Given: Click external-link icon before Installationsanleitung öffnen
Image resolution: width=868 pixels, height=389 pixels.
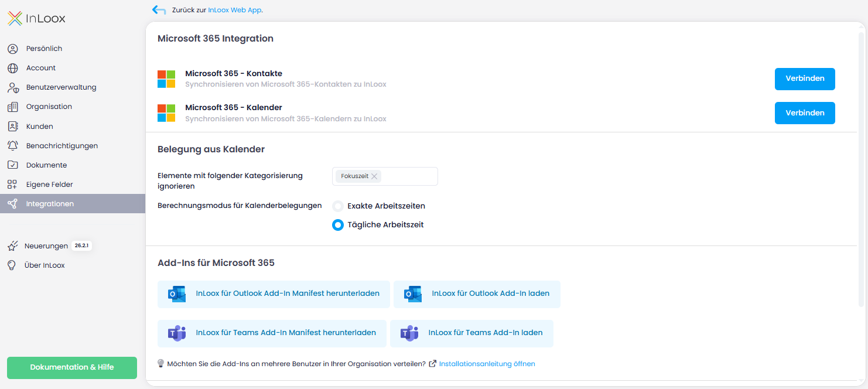Looking at the screenshot, I should pyautogui.click(x=433, y=364).
